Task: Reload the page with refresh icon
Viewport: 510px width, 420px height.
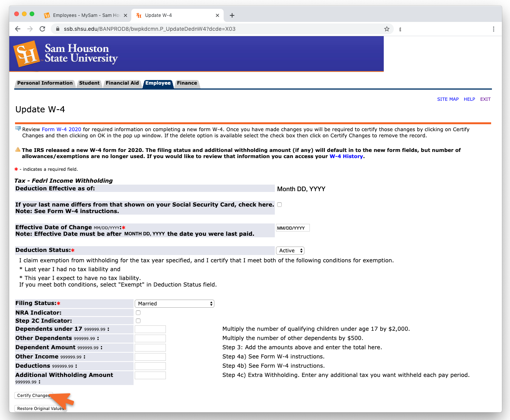Action: [42, 29]
